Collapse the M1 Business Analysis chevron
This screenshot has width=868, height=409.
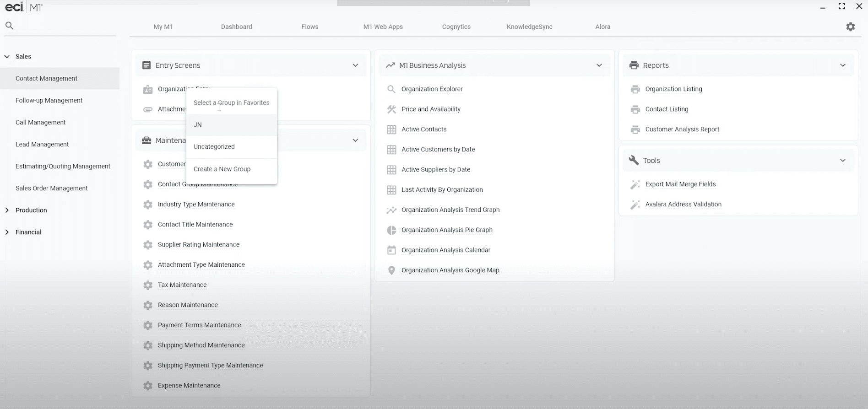click(599, 65)
